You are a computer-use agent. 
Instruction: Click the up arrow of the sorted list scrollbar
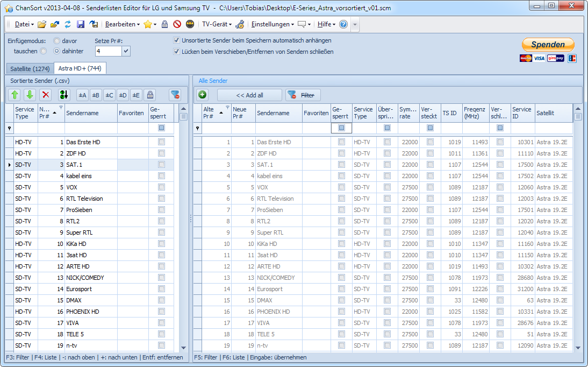(183, 109)
